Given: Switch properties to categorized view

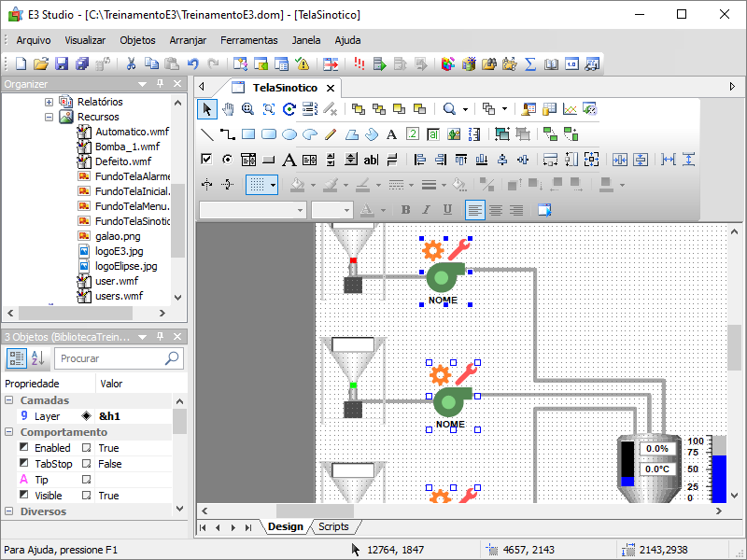Looking at the screenshot, I should 16,358.
